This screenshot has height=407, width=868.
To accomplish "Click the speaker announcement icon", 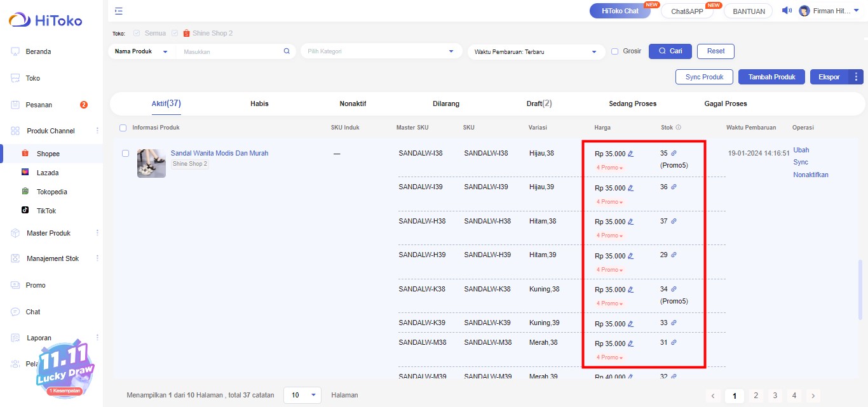I will click(x=787, y=11).
